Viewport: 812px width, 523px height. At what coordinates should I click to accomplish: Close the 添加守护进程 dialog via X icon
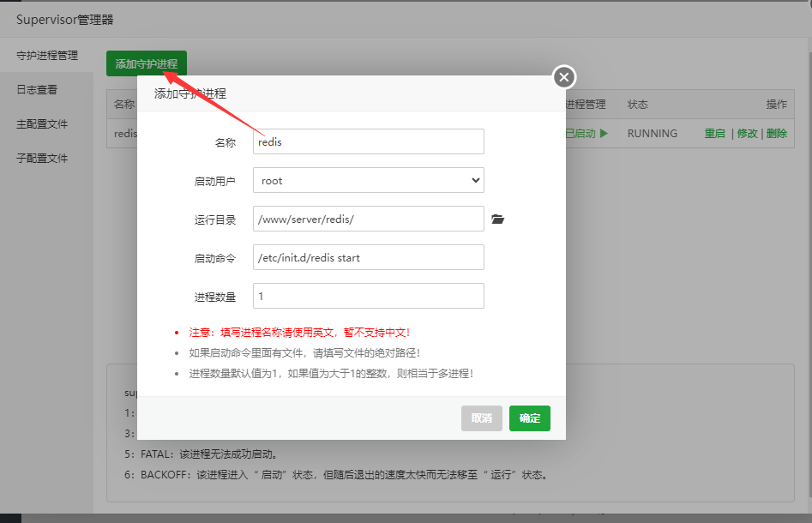(563, 76)
